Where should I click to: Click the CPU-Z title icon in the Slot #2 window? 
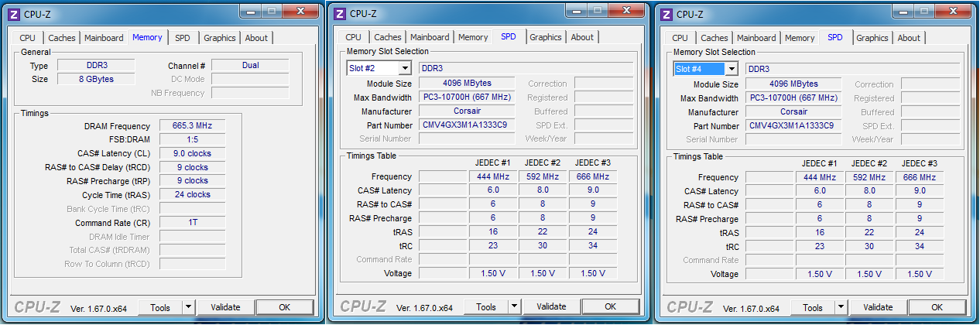(x=340, y=13)
